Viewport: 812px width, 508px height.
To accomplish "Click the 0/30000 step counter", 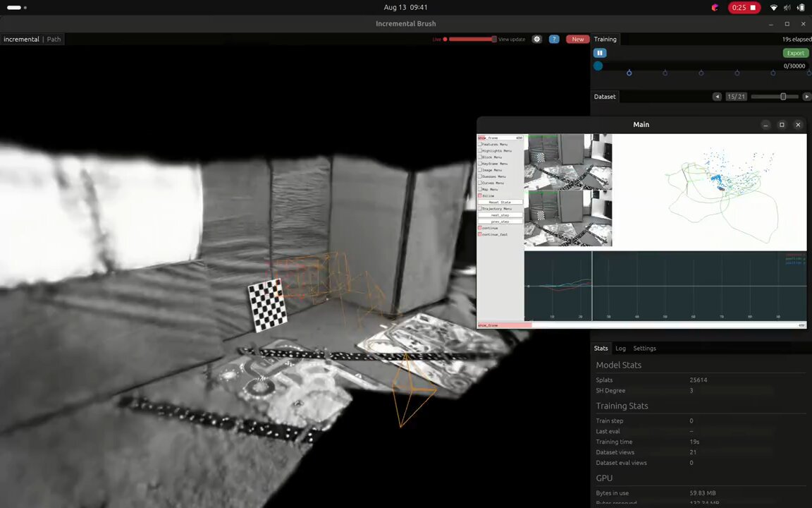I will click(794, 66).
